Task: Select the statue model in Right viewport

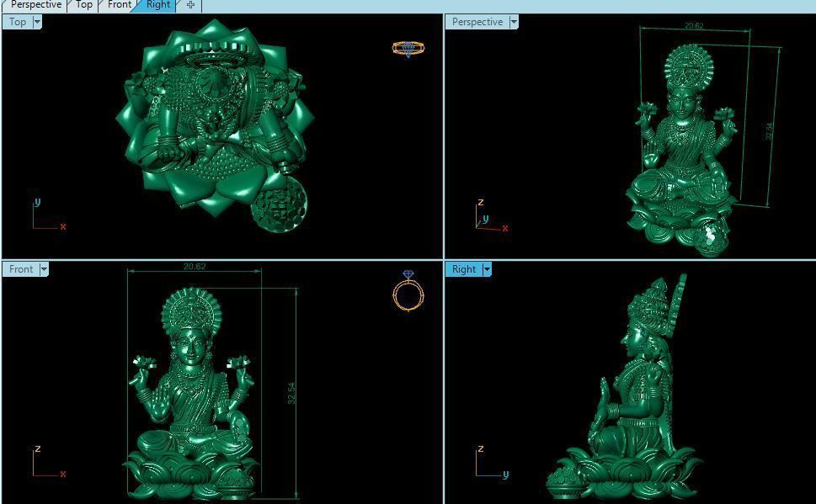Action: pyautogui.click(x=625, y=388)
